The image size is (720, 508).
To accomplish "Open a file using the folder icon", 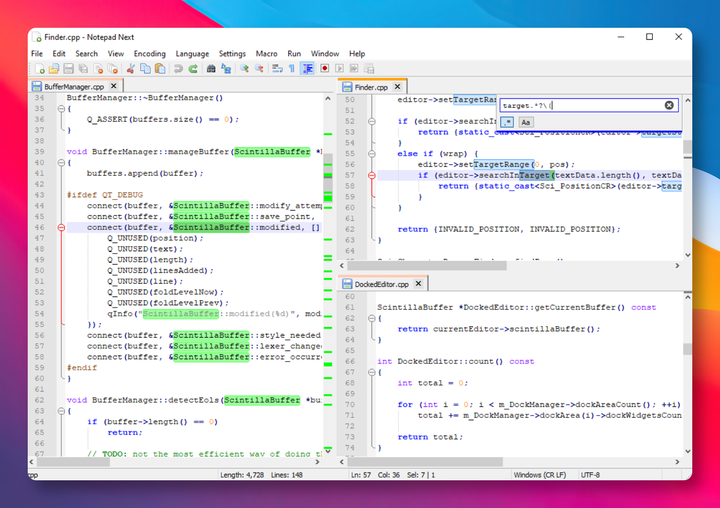I will click(x=54, y=69).
